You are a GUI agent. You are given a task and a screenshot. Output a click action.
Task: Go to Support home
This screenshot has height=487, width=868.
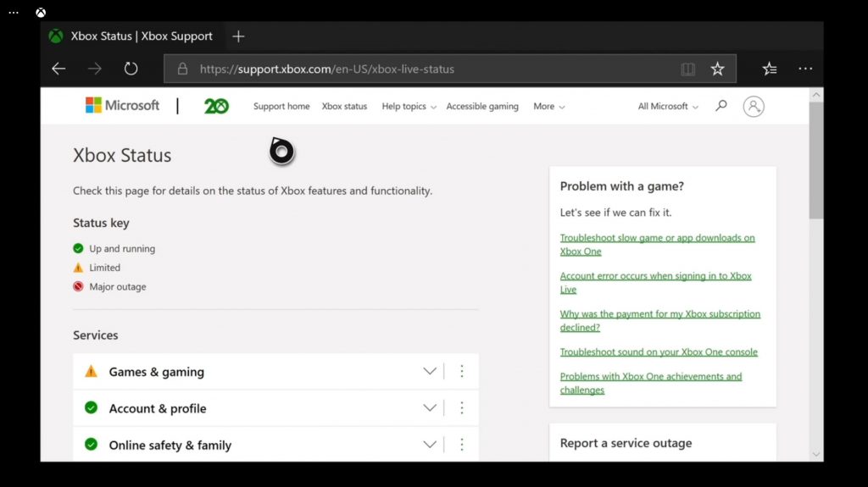pos(281,106)
